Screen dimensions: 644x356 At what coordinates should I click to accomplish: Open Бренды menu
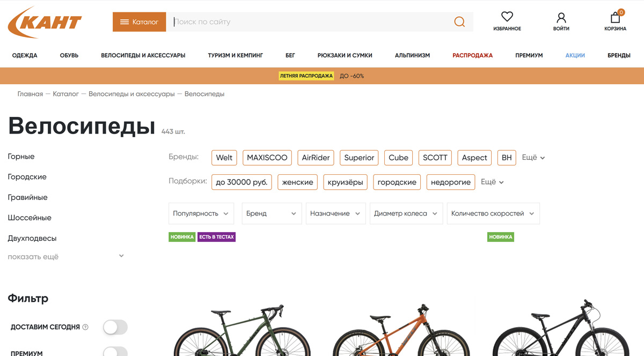[x=619, y=55]
